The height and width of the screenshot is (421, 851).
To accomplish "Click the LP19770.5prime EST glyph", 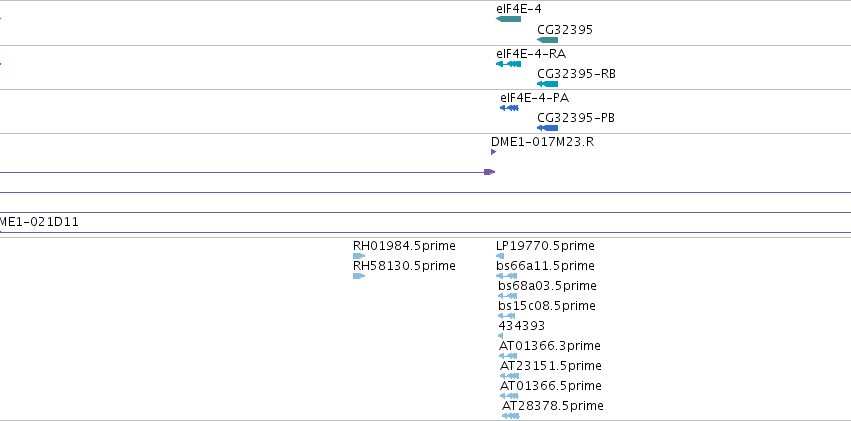I will point(500,256).
